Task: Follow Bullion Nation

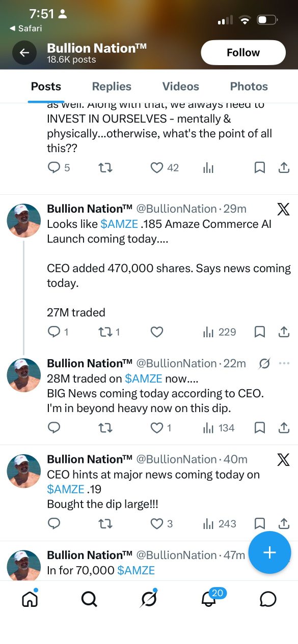Action: pyautogui.click(x=243, y=52)
